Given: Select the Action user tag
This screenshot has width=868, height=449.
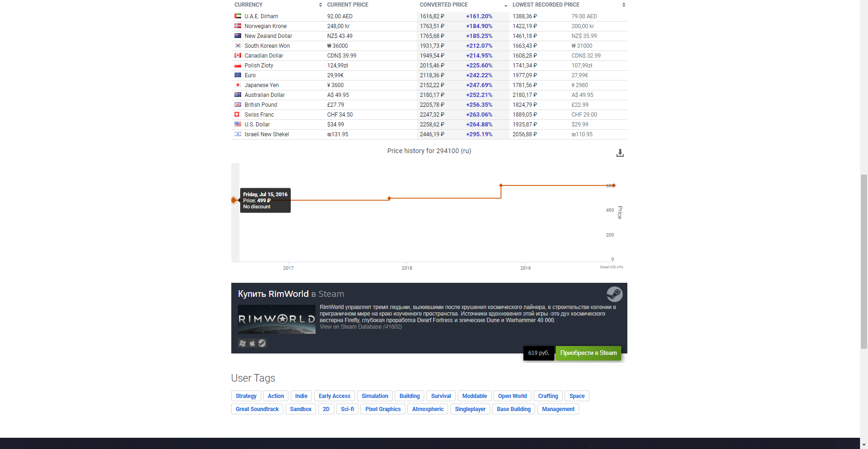Looking at the screenshot, I should [x=276, y=396].
